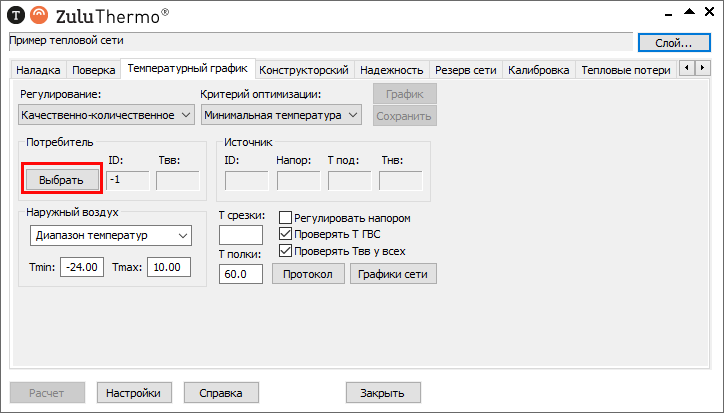Select the Температурный график tab

187,68
